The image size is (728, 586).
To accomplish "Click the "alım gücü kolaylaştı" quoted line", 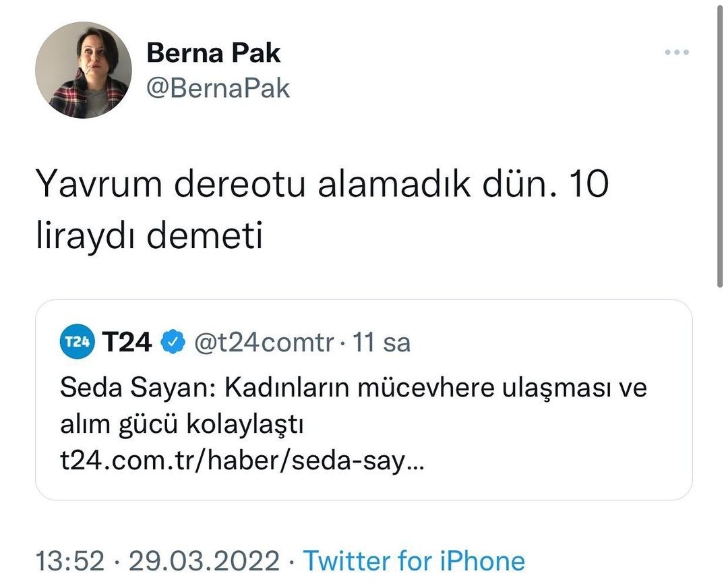I will (x=183, y=426).
